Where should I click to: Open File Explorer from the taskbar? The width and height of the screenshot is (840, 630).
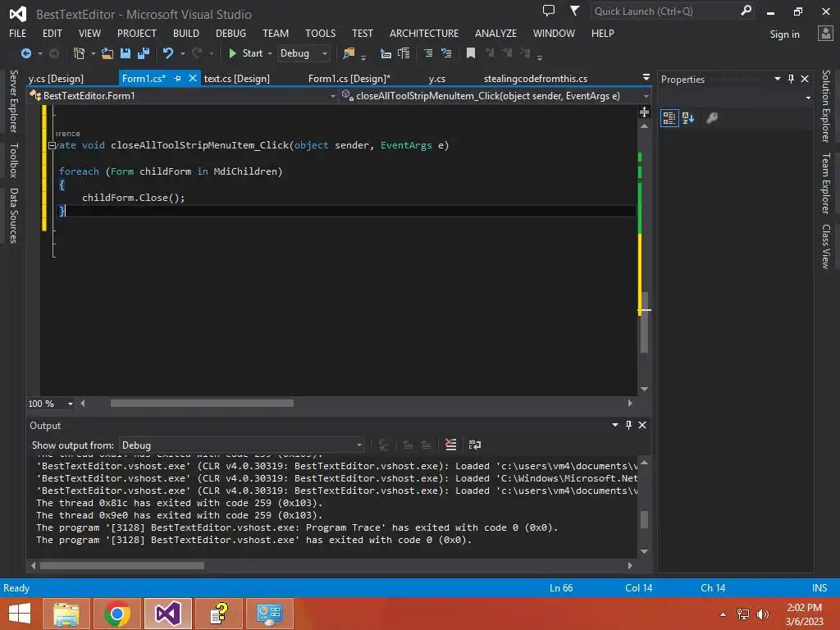(x=66, y=614)
